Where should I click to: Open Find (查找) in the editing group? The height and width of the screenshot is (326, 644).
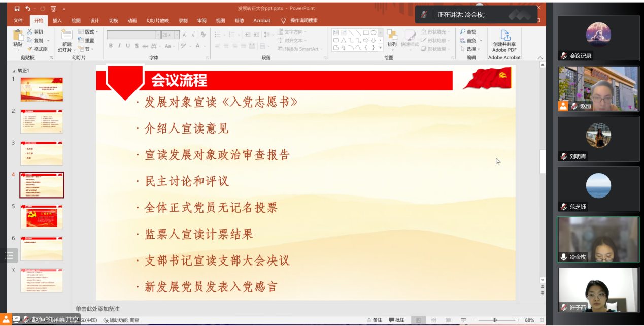tap(467, 31)
